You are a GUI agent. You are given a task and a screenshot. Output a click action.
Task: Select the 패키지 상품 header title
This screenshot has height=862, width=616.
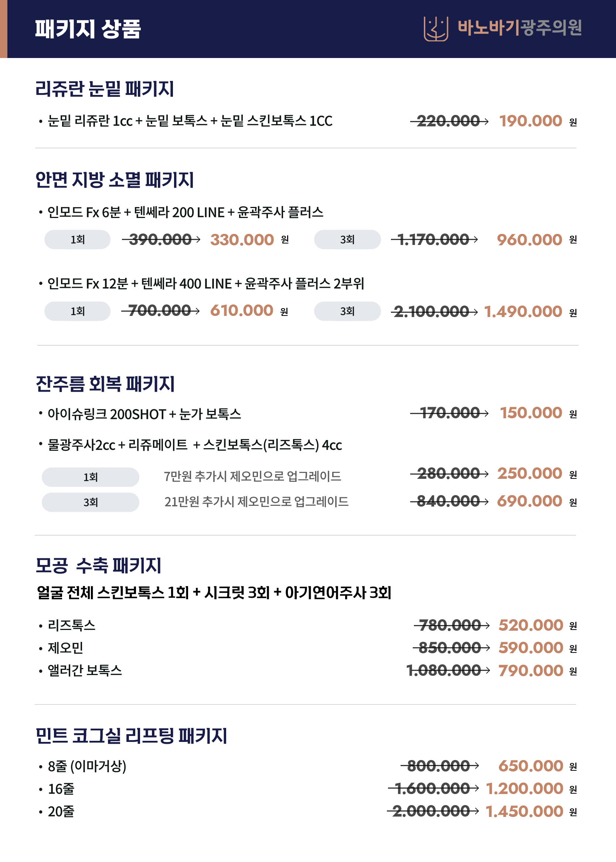(88, 29)
